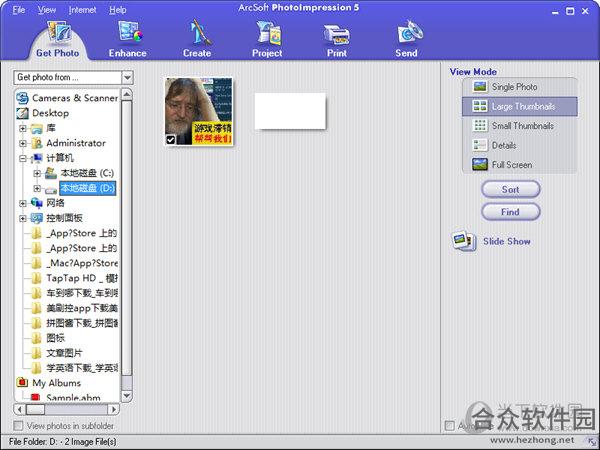The width and height of the screenshot is (600, 450).
Task: Open the Project module icon
Action: coord(269,32)
